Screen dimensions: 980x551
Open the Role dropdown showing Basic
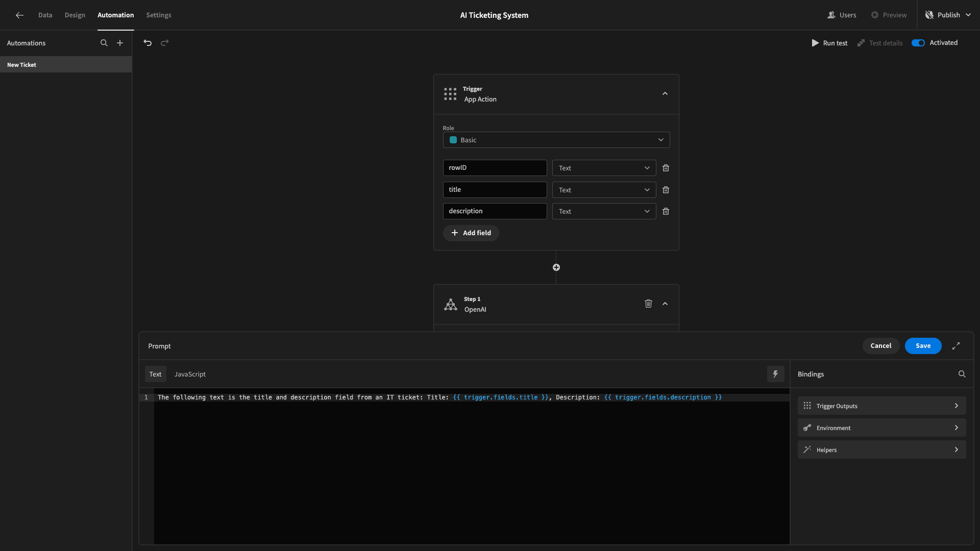[x=556, y=140]
